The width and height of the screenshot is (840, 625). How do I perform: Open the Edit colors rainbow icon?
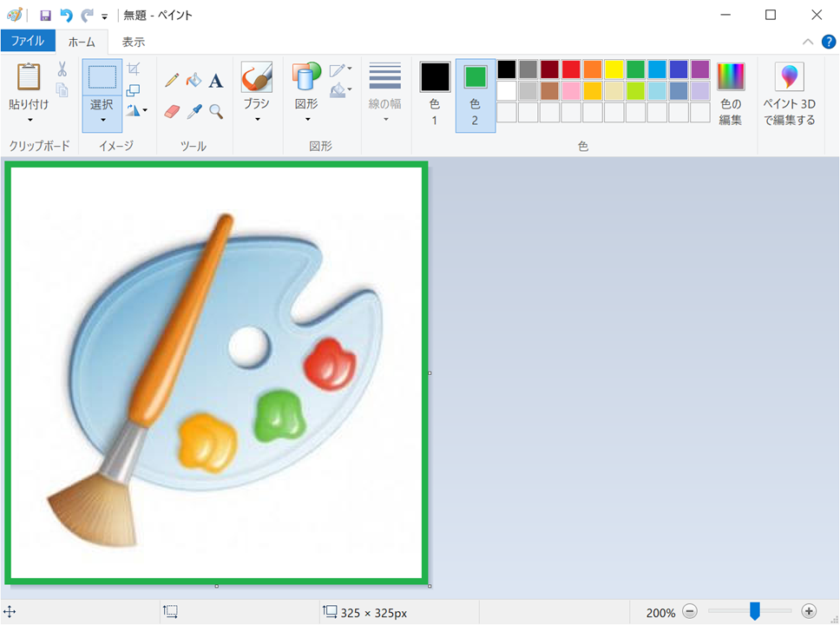coord(731,76)
